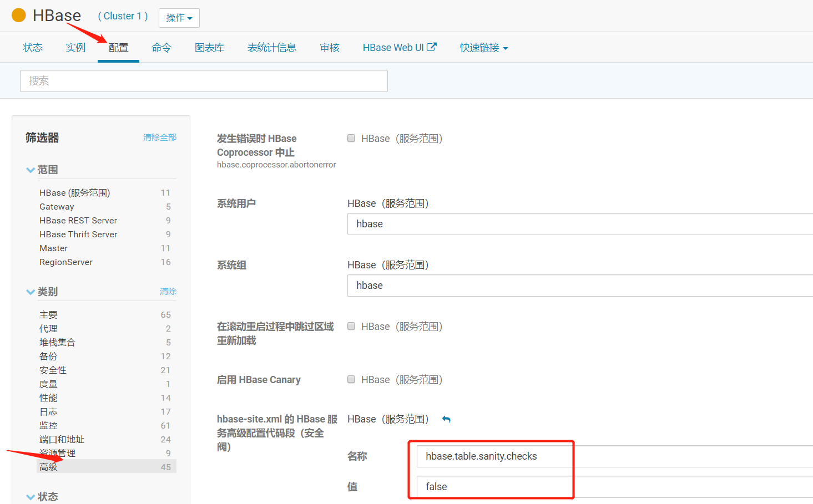The image size is (813, 504).
Task: Filter by HBase Thrift Server scope
Action: point(78,234)
